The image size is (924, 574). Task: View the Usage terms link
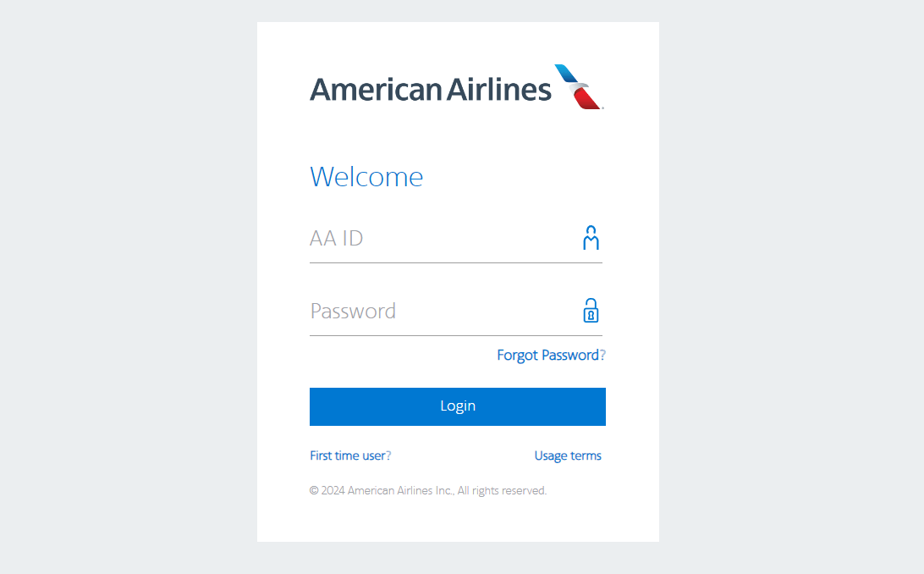[568, 455]
